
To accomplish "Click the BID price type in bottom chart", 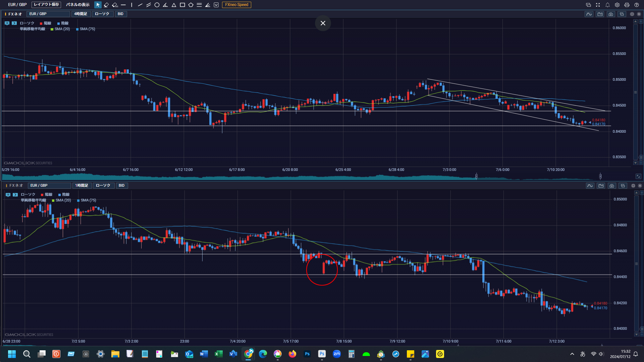I will (x=121, y=185).
